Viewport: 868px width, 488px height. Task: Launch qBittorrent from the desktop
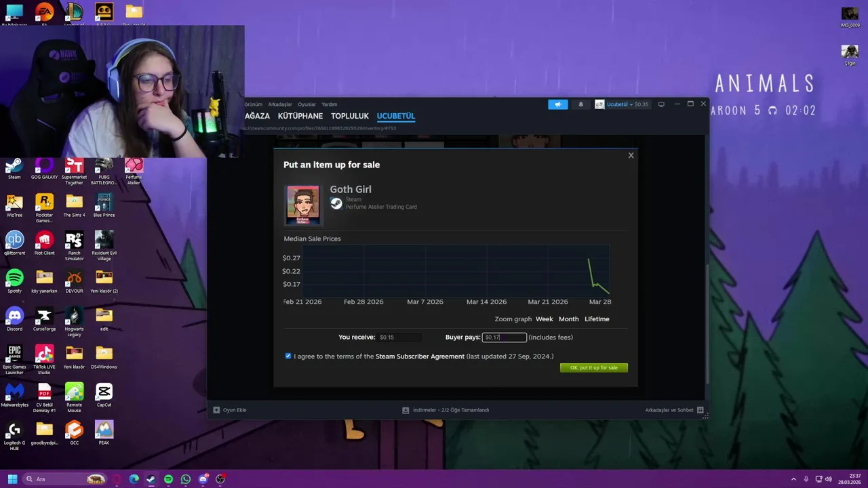[x=14, y=244]
